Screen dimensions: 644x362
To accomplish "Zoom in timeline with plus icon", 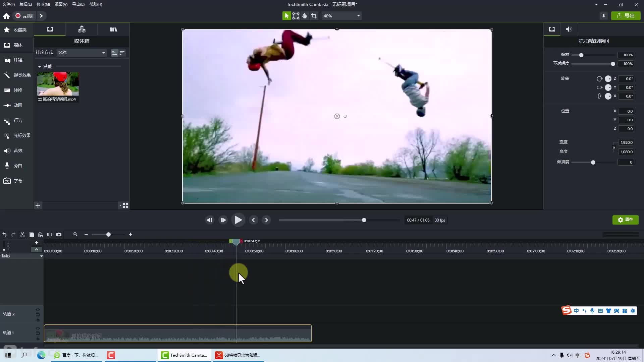I will point(130,235).
